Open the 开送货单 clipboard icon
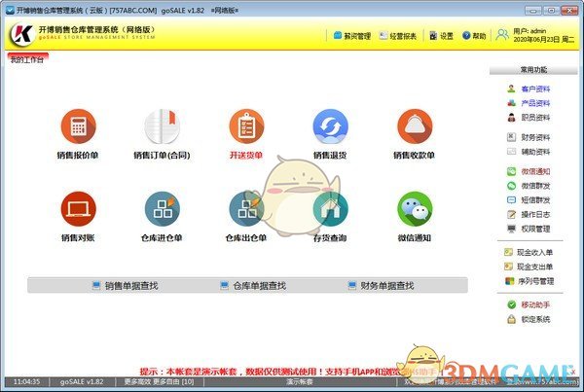This screenshot has height=392, width=584. pyautogui.click(x=246, y=126)
